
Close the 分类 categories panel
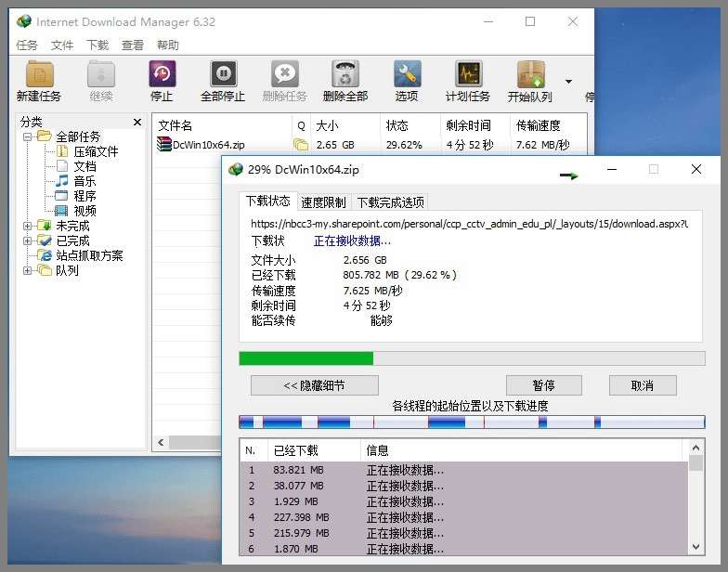(137, 123)
